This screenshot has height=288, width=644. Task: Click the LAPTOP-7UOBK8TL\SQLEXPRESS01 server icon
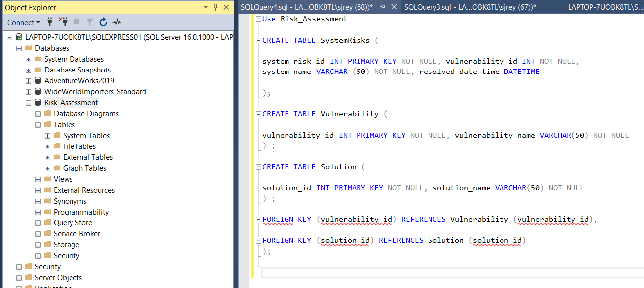pos(20,37)
